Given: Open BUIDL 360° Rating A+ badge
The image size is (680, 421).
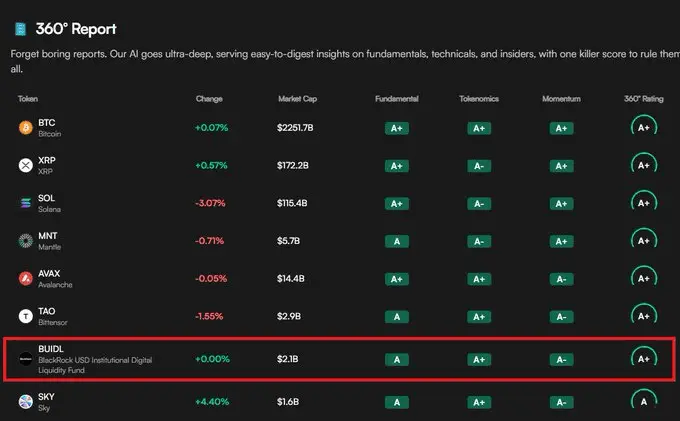Looking at the screenshot, I should [x=644, y=359].
